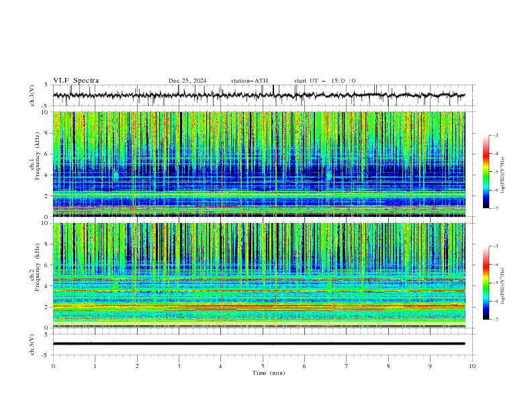Click time axis tick label "8"

click(x=388, y=366)
